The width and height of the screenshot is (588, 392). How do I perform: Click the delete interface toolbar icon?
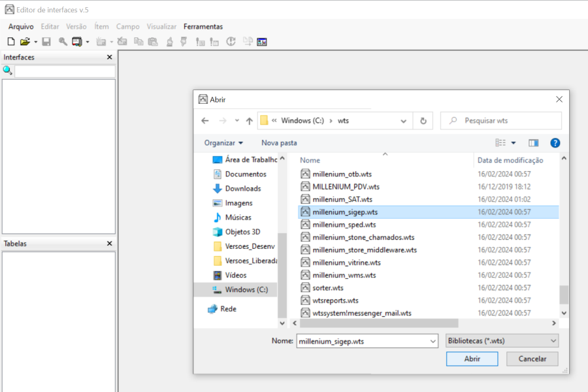click(122, 42)
